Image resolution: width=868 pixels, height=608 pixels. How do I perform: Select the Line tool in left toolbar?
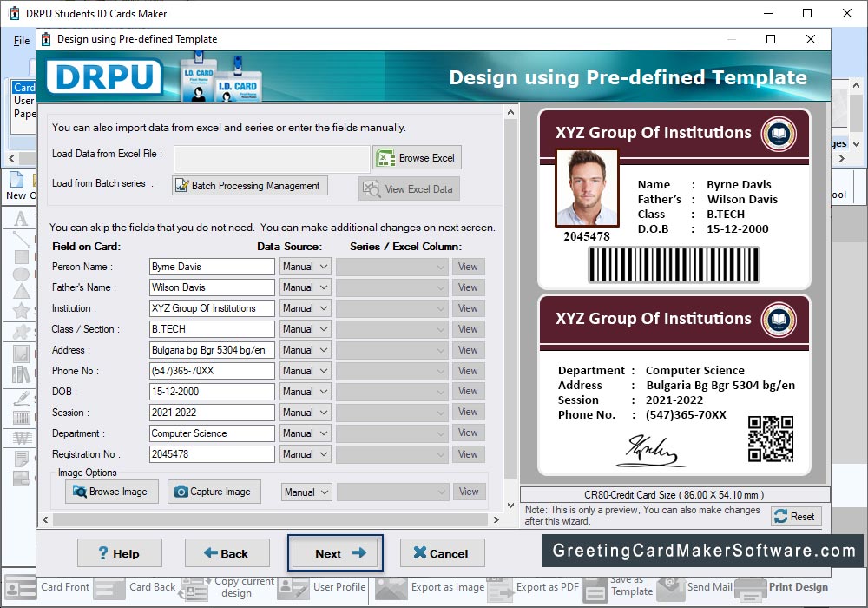21,238
